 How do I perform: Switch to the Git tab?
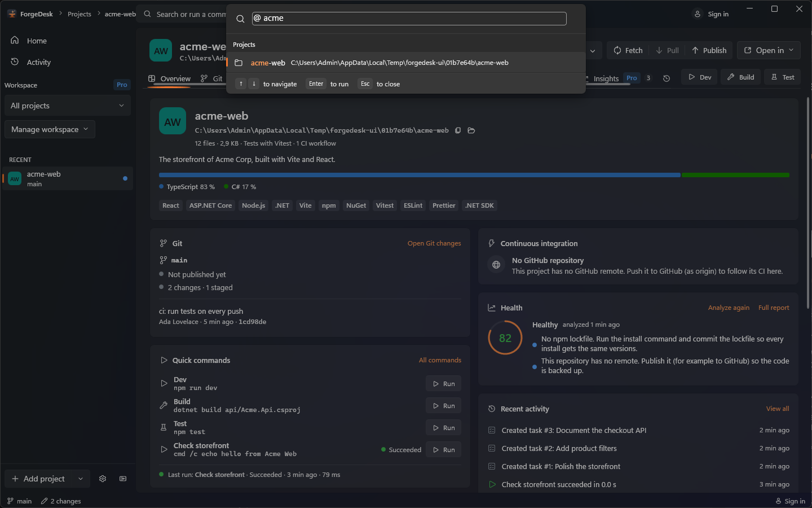point(211,78)
